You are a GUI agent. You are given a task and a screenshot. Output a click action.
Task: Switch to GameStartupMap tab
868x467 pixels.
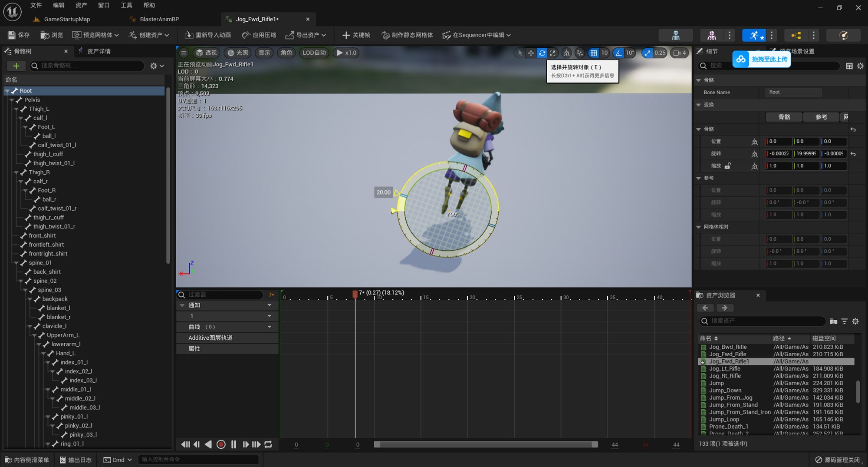click(x=67, y=19)
